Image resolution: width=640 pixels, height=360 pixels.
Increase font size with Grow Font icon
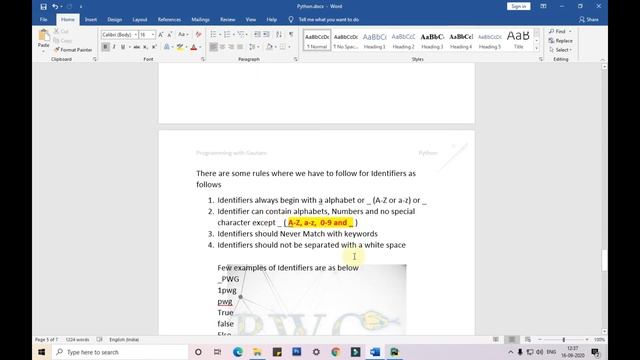coord(161,35)
